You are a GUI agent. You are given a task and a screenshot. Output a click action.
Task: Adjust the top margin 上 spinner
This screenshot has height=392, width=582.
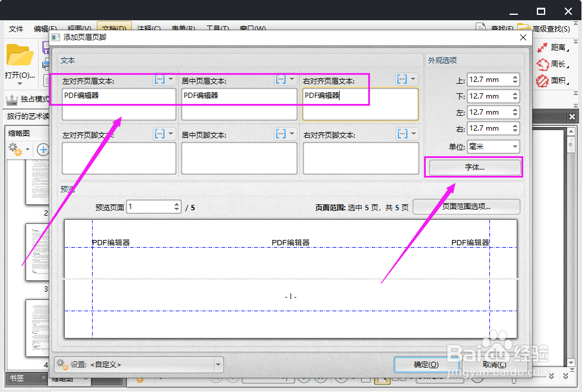(x=515, y=80)
